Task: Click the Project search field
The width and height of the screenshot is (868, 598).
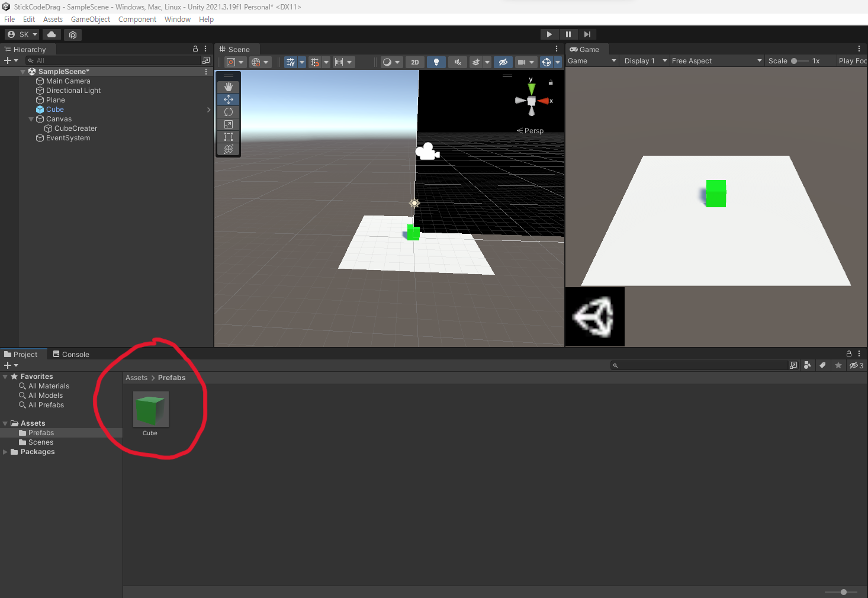Action: pyautogui.click(x=699, y=365)
